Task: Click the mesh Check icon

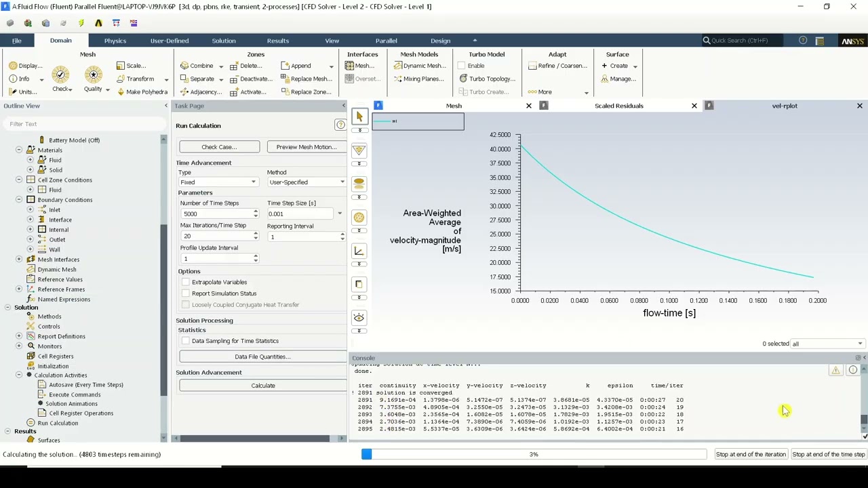Action: [61, 75]
